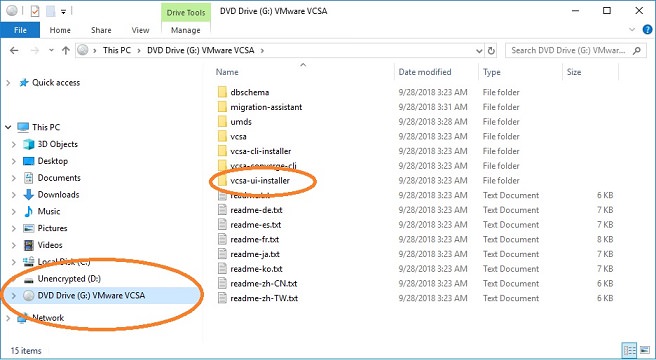Select the vcsa-ui-installer folder name
Image resolution: width=656 pixels, height=360 pixels.
pyautogui.click(x=260, y=180)
